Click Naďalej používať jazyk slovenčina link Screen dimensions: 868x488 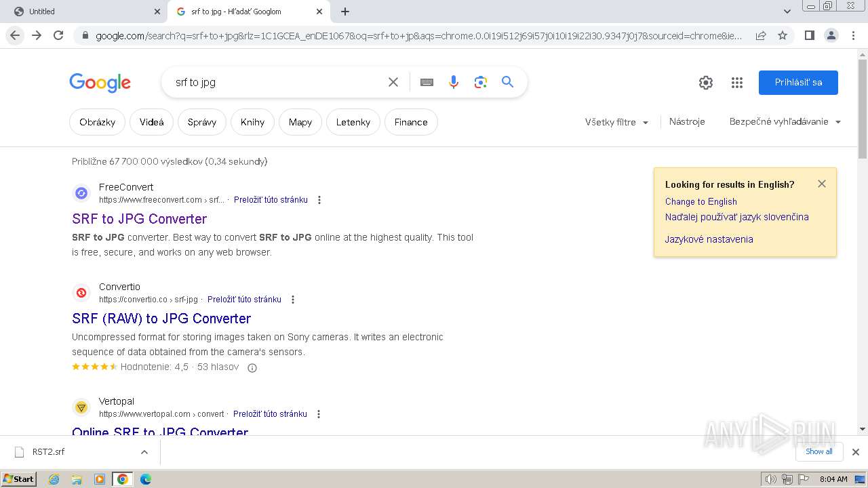(x=736, y=217)
